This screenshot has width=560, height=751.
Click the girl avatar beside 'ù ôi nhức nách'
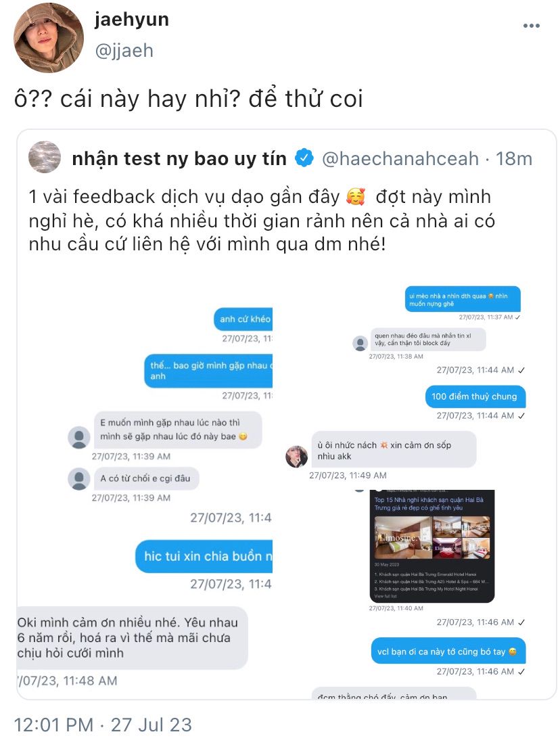click(x=297, y=457)
